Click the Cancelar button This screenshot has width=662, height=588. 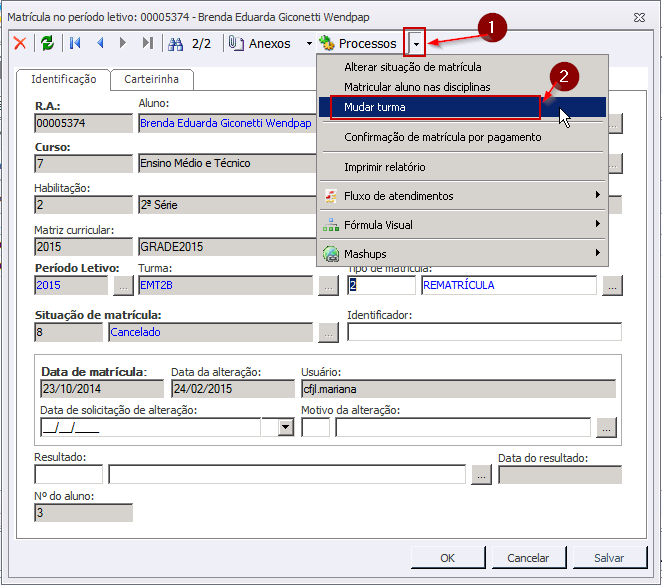[528, 558]
